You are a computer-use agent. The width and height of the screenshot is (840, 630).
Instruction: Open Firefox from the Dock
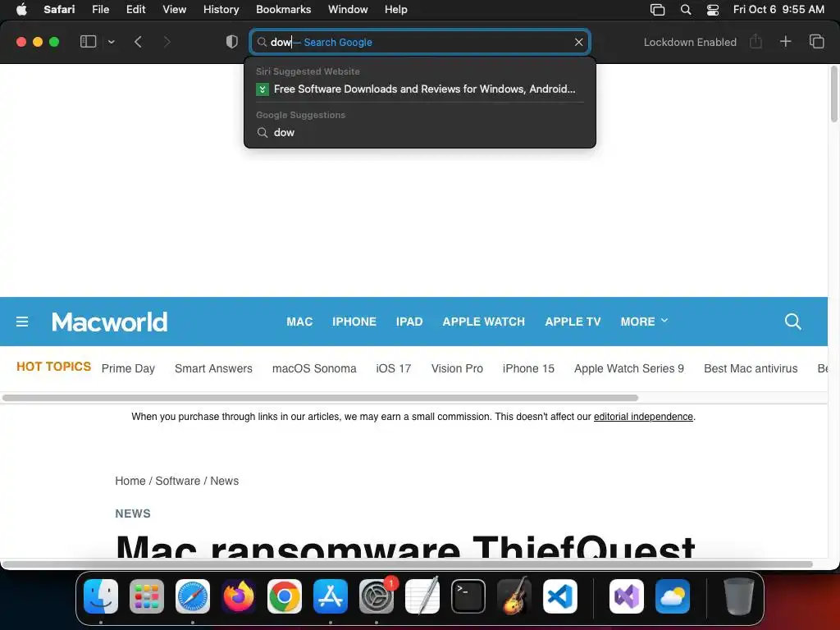pyautogui.click(x=239, y=596)
